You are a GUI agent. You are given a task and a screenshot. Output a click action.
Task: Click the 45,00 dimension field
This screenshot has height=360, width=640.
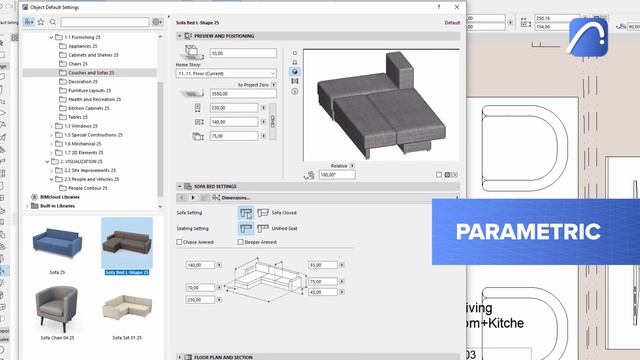(x=323, y=292)
